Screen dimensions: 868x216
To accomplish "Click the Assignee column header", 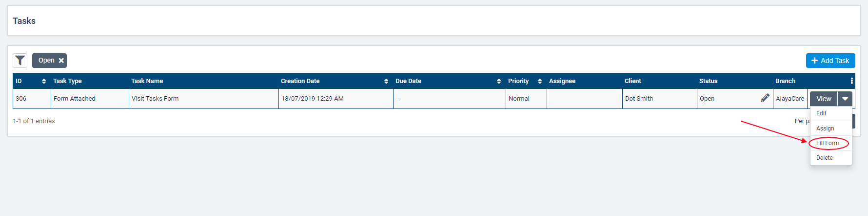I will pos(562,81).
